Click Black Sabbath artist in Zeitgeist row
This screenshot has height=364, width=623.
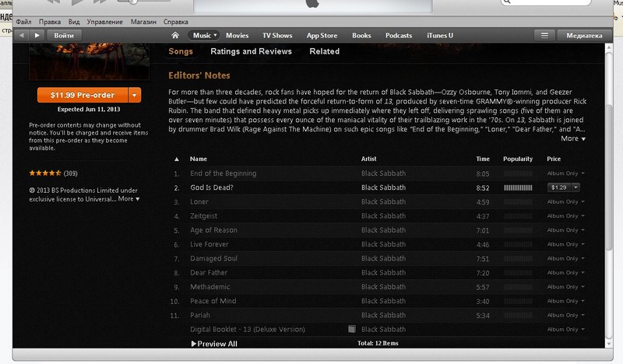point(383,216)
